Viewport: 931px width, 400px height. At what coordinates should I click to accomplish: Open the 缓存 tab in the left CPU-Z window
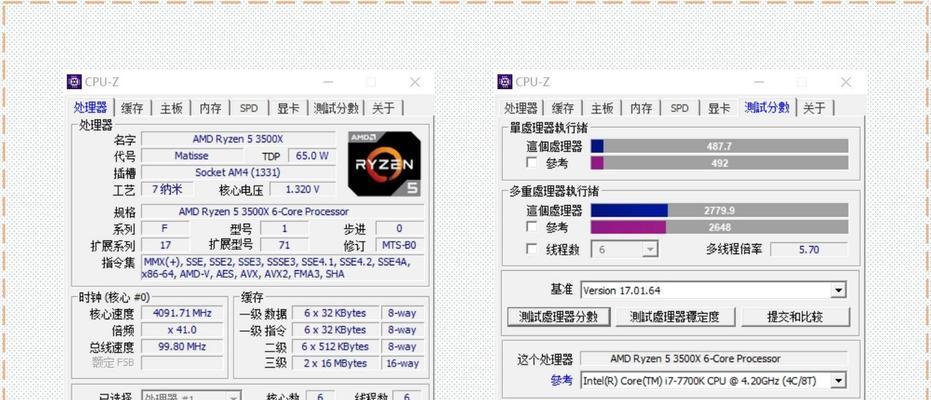pos(132,108)
